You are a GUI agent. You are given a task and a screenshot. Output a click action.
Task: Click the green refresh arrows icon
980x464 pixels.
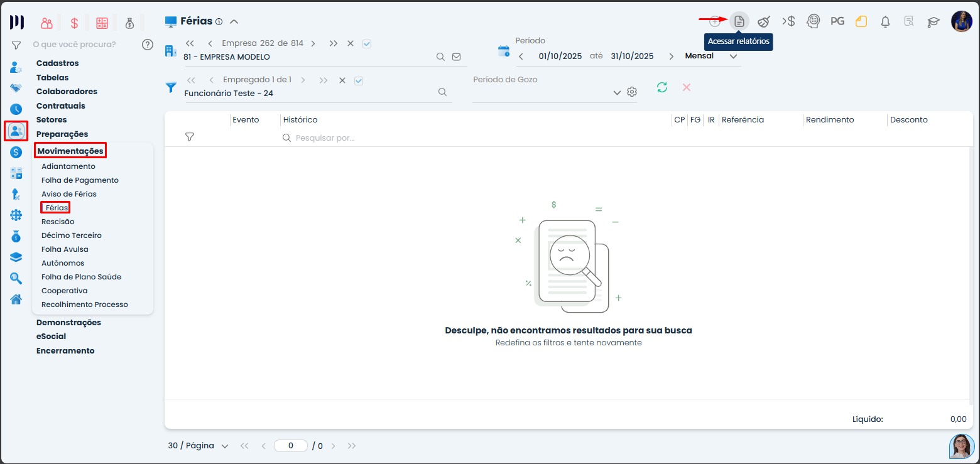662,87
